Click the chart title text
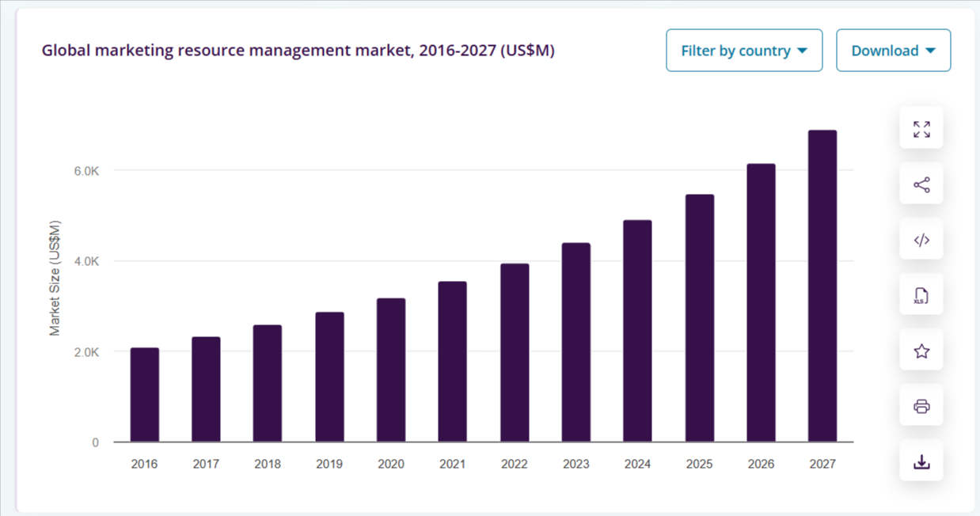Image resolution: width=980 pixels, height=516 pixels. (298, 51)
